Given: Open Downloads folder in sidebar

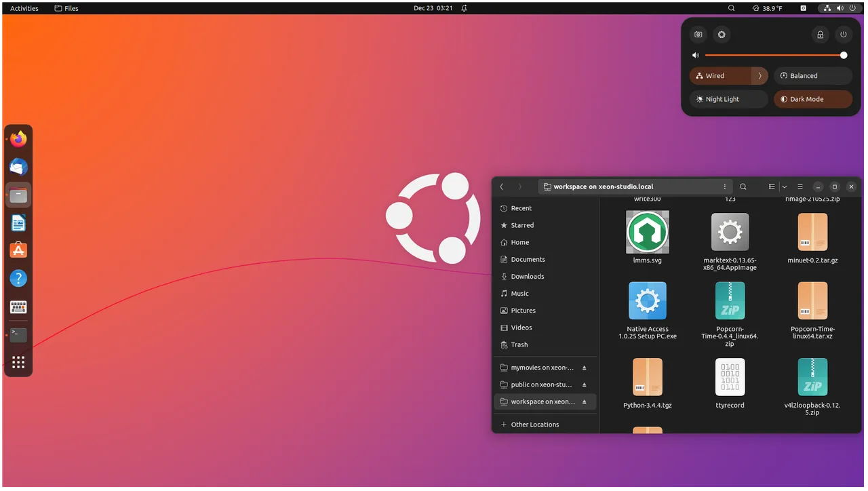Looking at the screenshot, I should pos(546,276).
